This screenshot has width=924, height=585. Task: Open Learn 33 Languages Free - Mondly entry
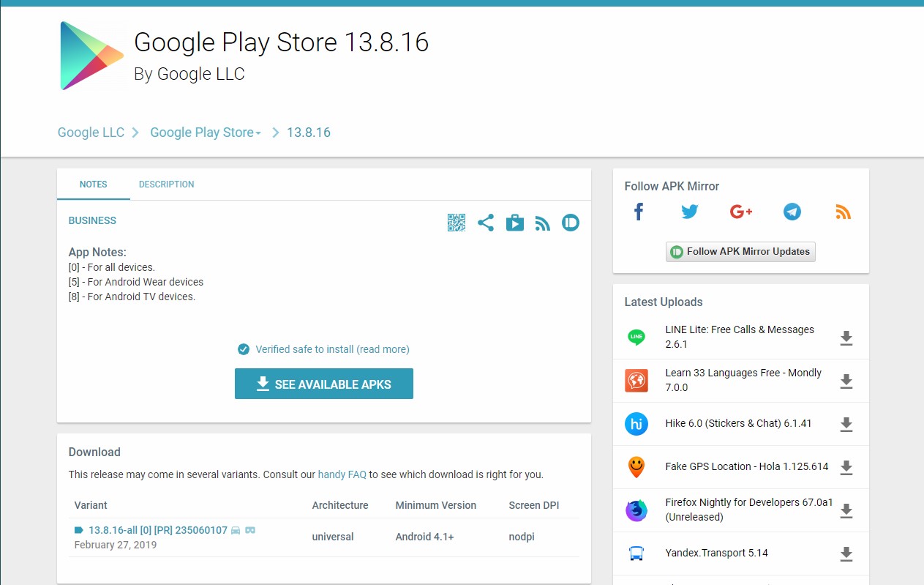[743, 380]
